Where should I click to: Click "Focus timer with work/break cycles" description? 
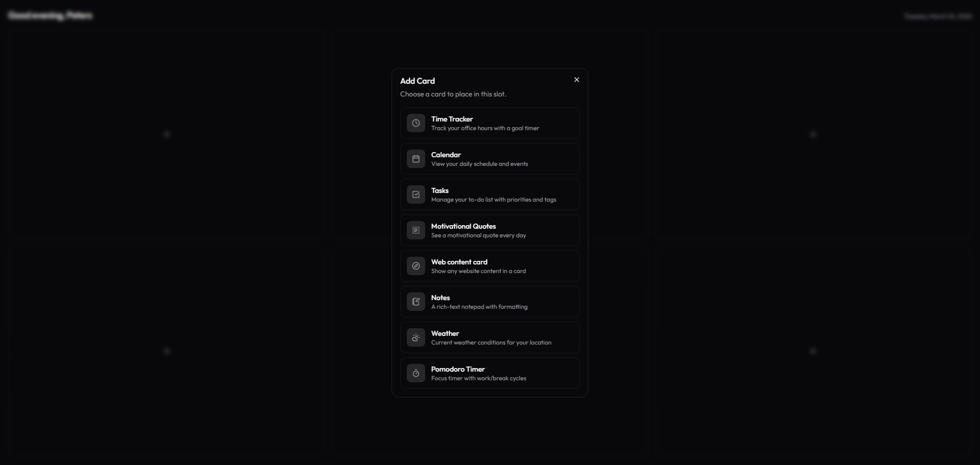pos(479,378)
